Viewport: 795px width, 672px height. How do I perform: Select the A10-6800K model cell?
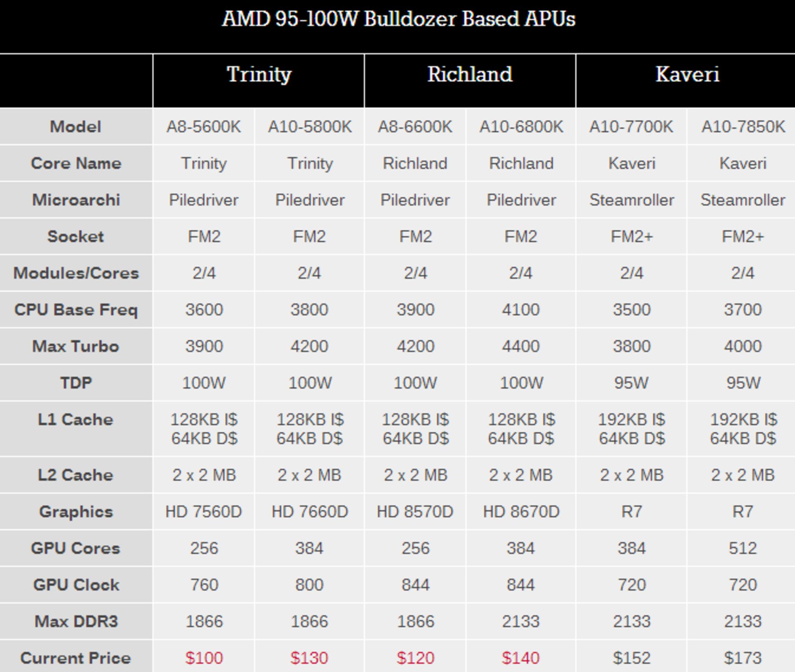click(521, 127)
